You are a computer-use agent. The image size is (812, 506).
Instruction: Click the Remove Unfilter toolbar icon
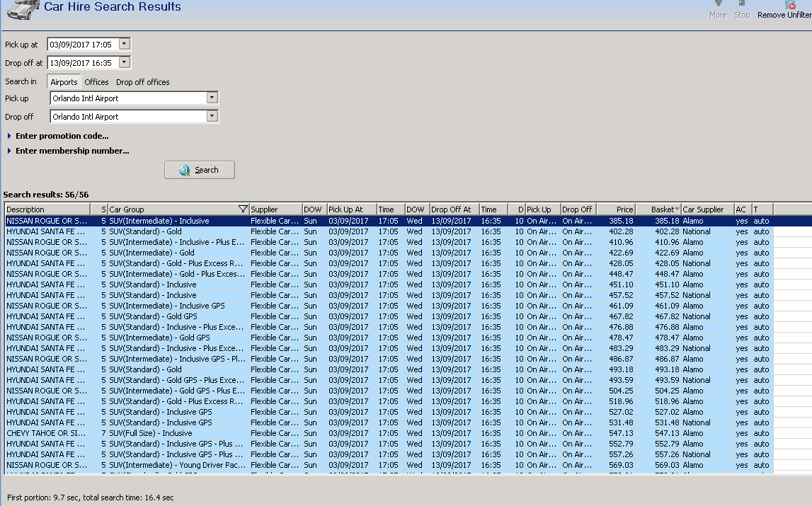(x=790, y=5)
